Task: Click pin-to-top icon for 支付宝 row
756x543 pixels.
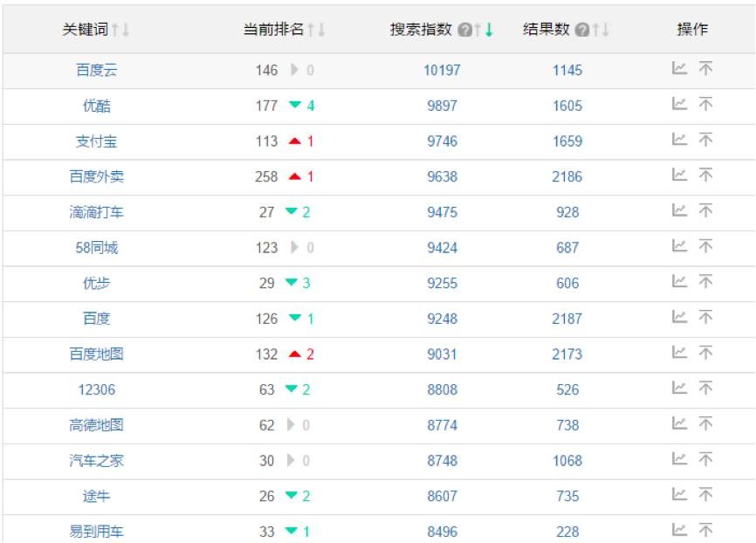Action: coord(705,140)
